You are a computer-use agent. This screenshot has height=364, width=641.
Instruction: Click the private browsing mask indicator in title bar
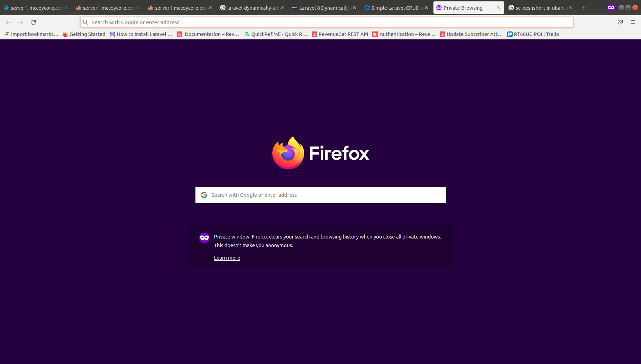point(611,8)
